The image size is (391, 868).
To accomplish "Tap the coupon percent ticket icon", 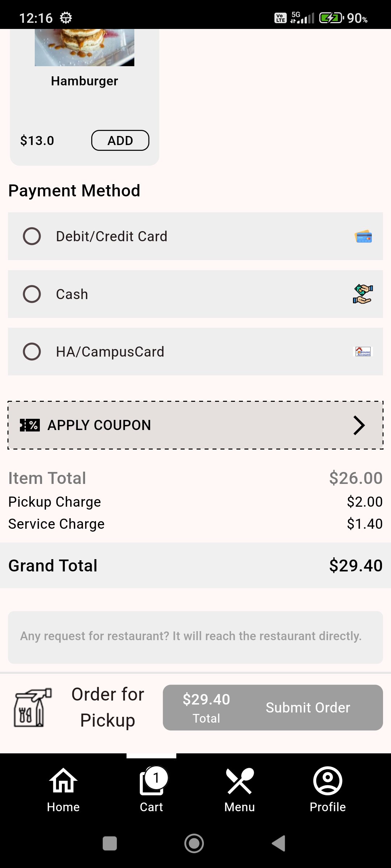I will (x=30, y=425).
